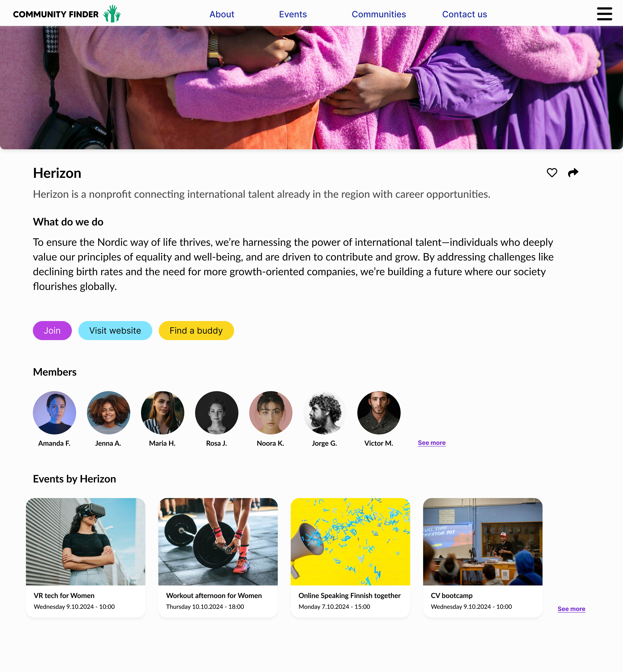View Victor M.'s member avatar
This screenshot has height=672, width=623.
coord(379,412)
